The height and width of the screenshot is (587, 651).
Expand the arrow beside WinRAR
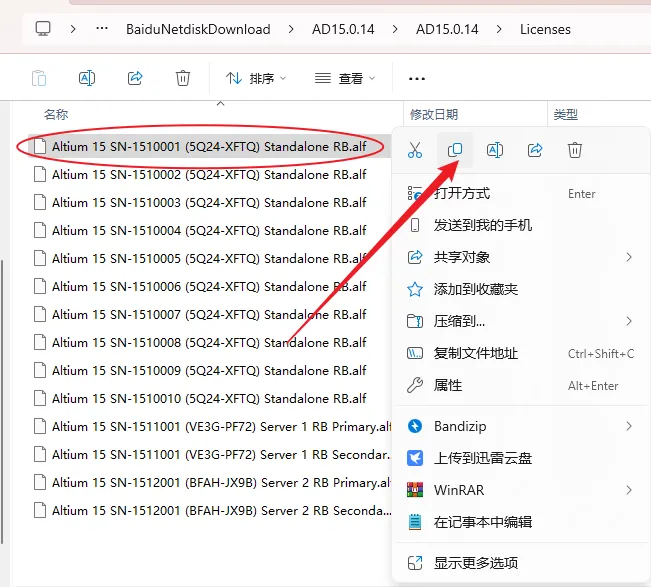(629, 490)
